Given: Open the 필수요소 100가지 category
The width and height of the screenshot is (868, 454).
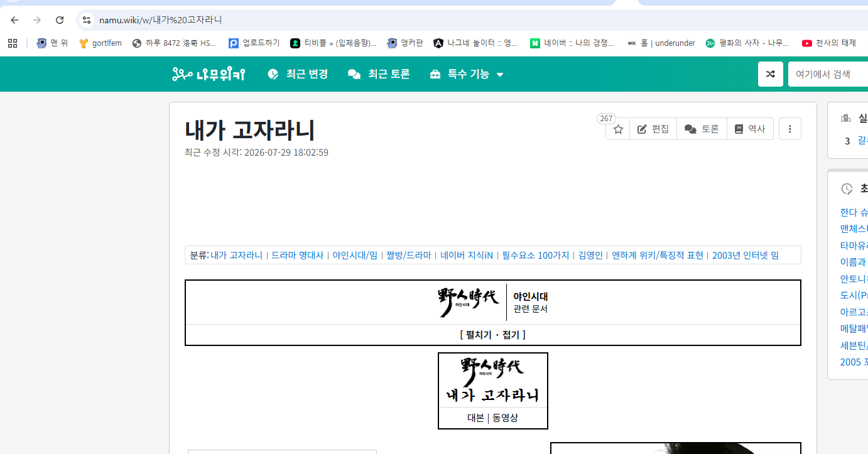Looking at the screenshot, I should coord(536,256).
